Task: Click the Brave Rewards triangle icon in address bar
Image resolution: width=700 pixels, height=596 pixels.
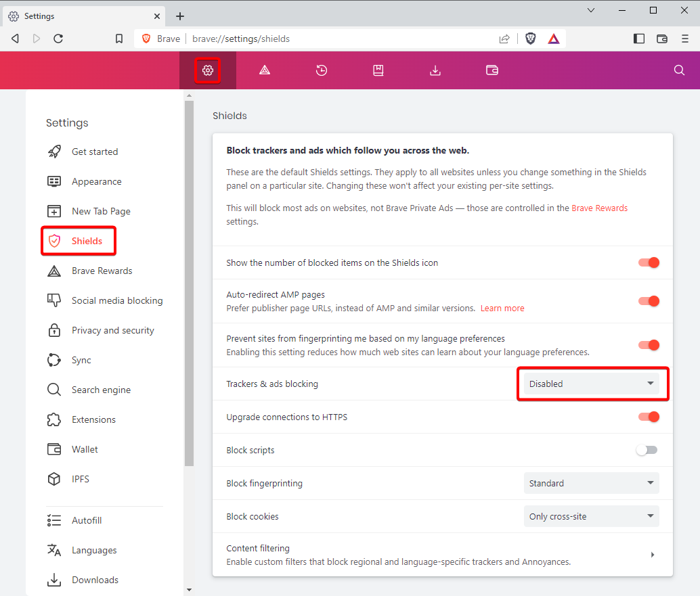Action: coord(554,39)
